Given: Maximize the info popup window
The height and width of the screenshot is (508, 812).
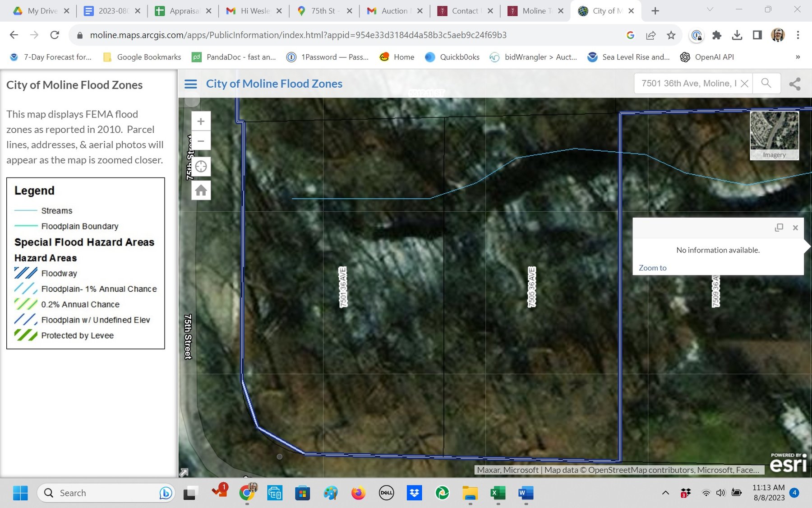Looking at the screenshot, I should point(779,228).
